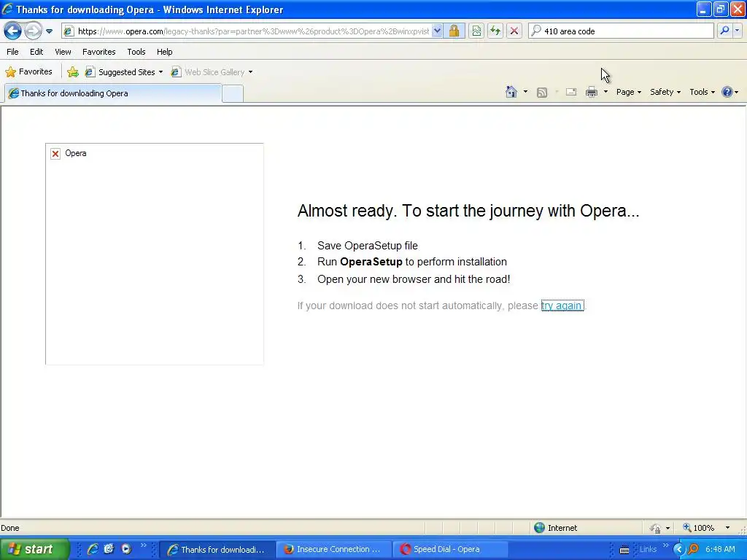The image size is (747, 560).
Task: Select the Thanks for downloading Opera tab
Action: pos(113,93)
